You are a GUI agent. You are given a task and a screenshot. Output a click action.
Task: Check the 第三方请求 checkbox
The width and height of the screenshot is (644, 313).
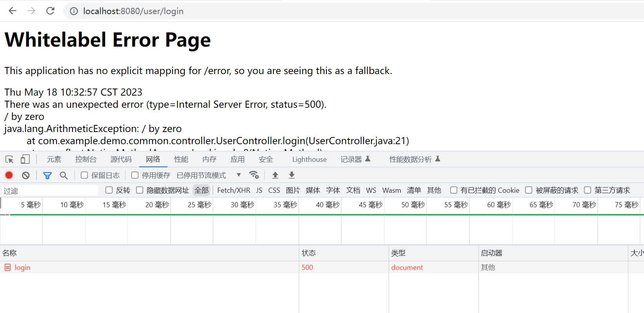tap(588, 190)
